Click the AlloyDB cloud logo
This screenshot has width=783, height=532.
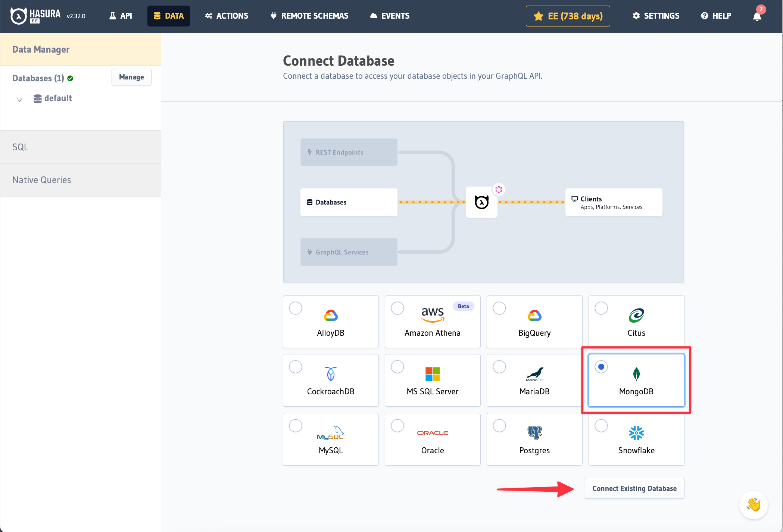click(331, 316)
